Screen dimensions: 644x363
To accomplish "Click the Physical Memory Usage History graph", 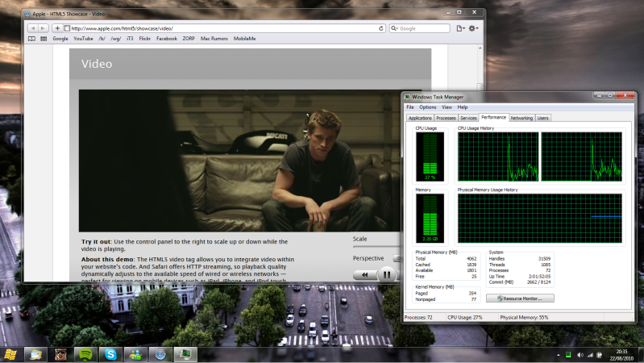I will tap(540, 219).
